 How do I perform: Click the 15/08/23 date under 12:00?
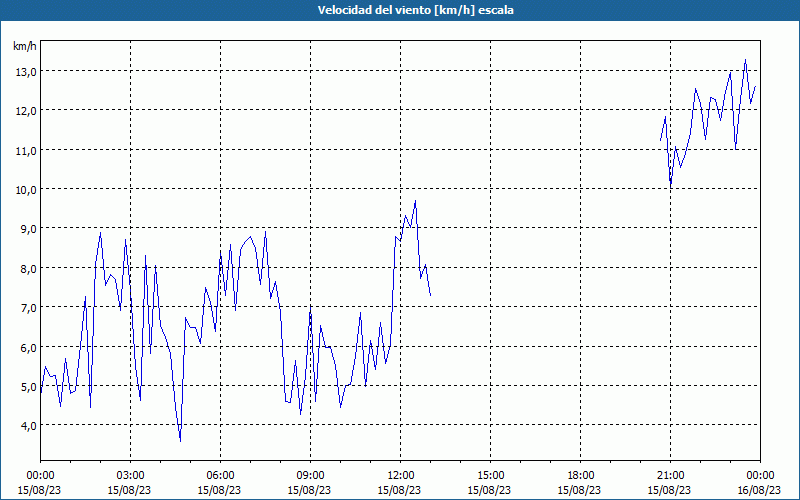click(399, 490)
